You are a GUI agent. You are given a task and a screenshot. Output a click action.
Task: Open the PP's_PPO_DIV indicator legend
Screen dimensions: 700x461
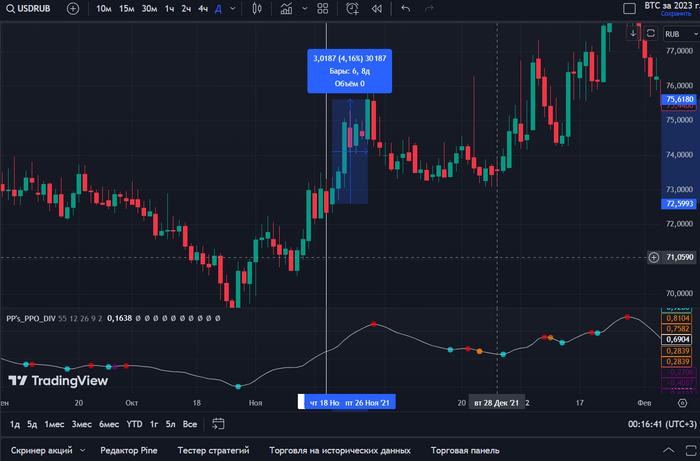tap(31, 318)
